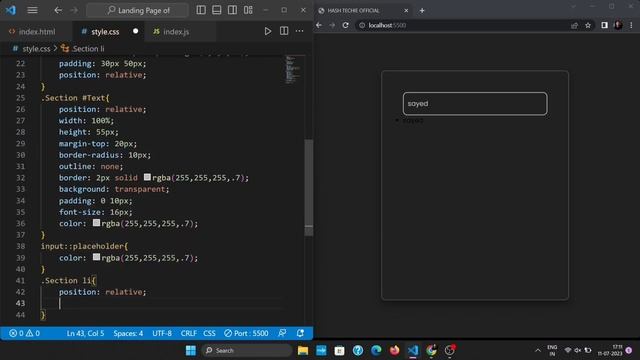Share this page icon in address bar
Viewport: 640px width, 360px height.
click(x=575, y=25)
